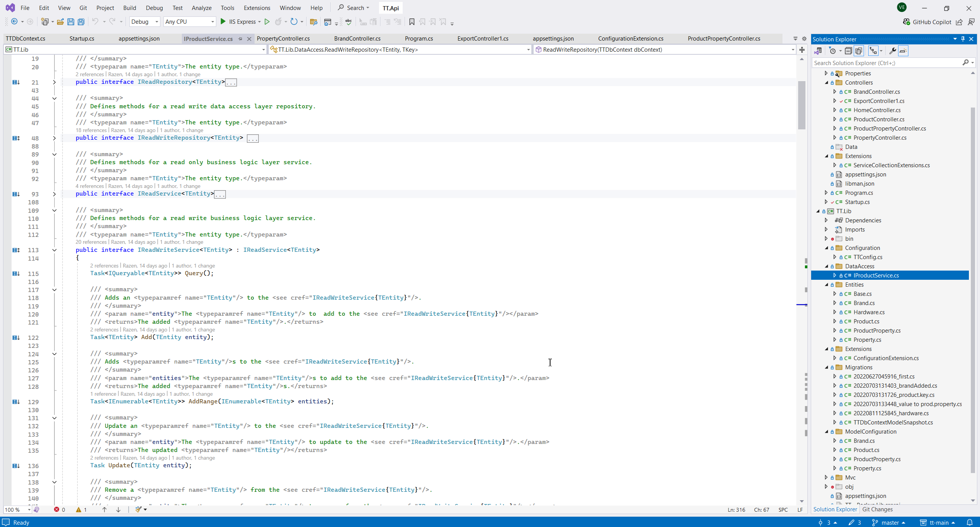
Task: Pin the IProductService.cs tab
Action: tap(240, 39)
